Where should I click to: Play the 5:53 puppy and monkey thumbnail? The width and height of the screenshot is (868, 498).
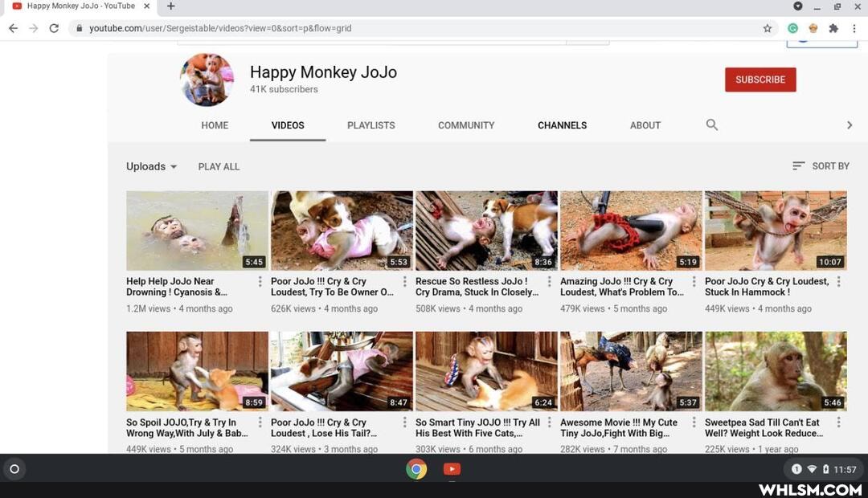point(342,231)
